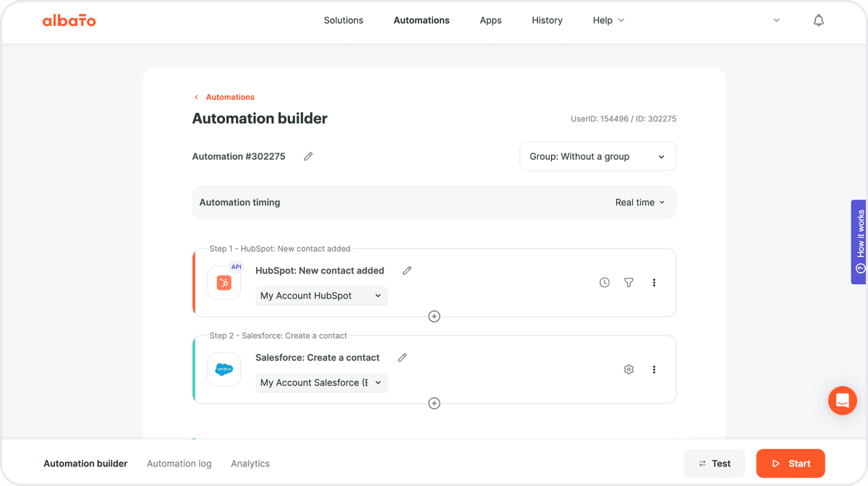Change the Real time timing dropdown
The height and width of the screenshot is (486, 868).
[x=639, y=202]
